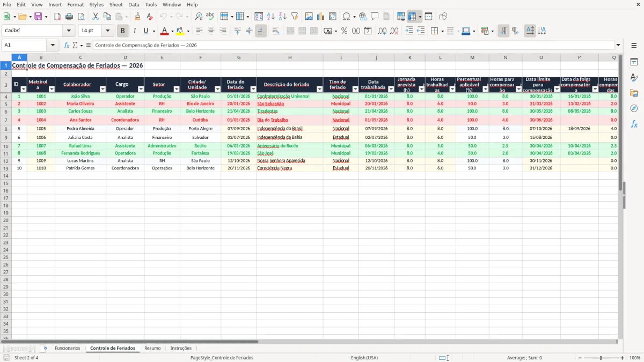Click the Clear Direct Formatting icon
Screen dimensions: 644x362
pos(150,17)
